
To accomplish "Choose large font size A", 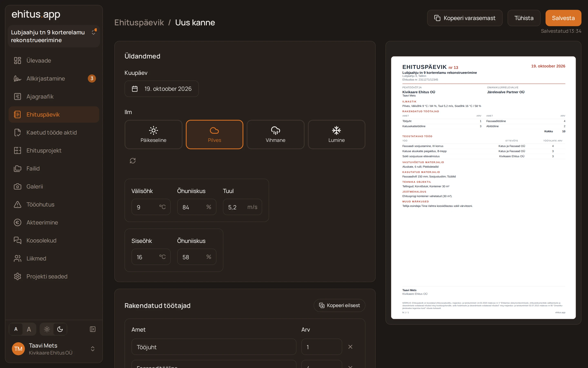I will click(x=29, y=329).
